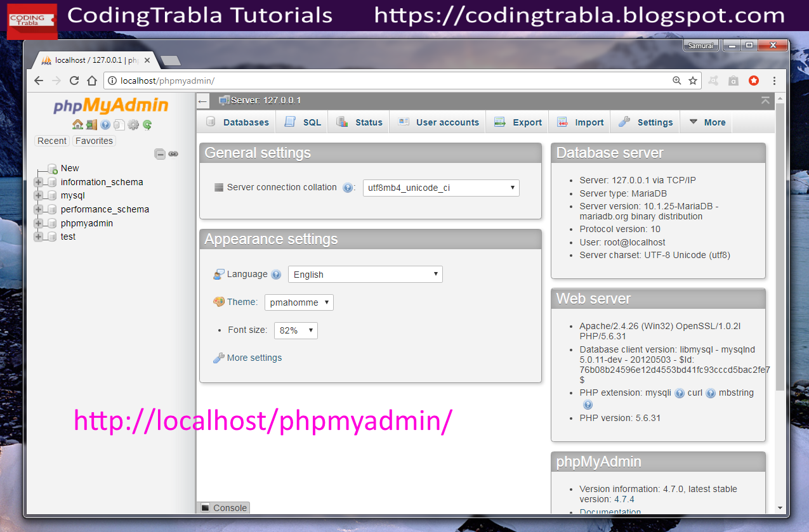Open the Status tab
The height and width of the screenshot is (532, 809).
click(359, 122)
